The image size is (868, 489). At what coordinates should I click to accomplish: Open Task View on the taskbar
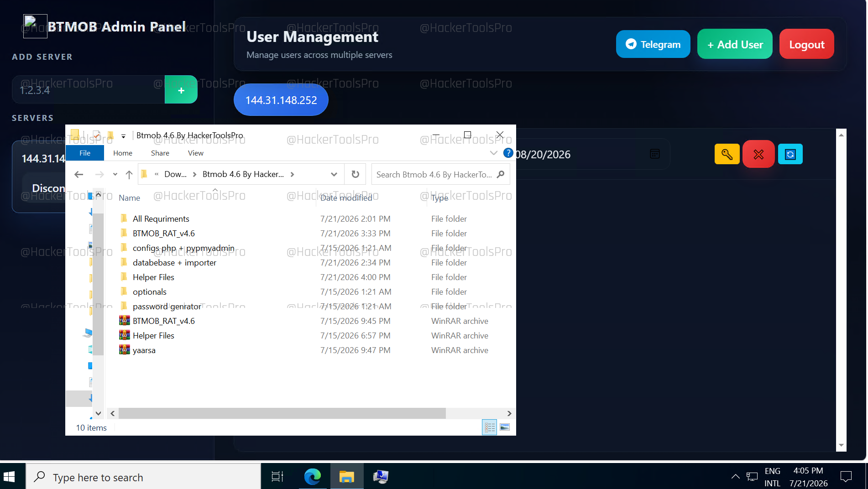pos(277,477)
